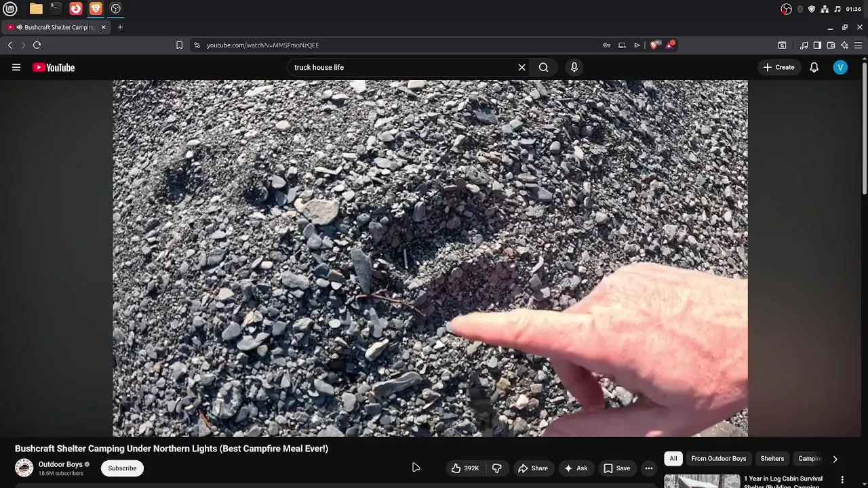Image resolution: width=868 pixels, height=488 pixels.
Task: Click the Share button
Action: point(533,468)
